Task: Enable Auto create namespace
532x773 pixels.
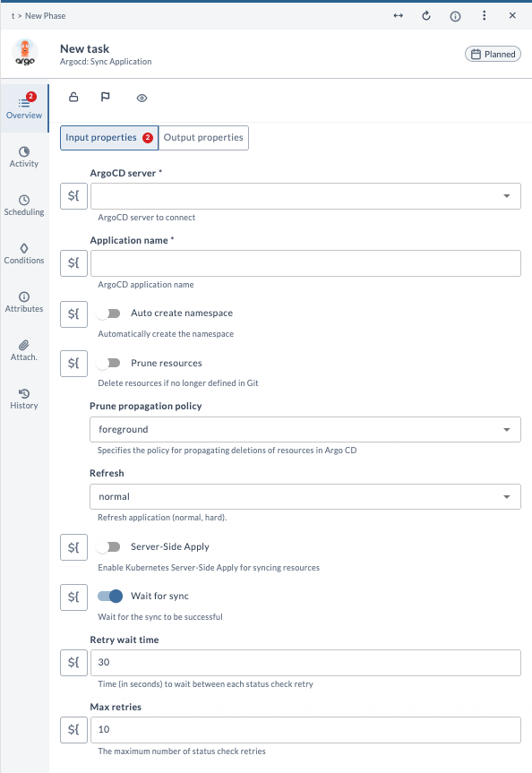Action: click(108, 314)
